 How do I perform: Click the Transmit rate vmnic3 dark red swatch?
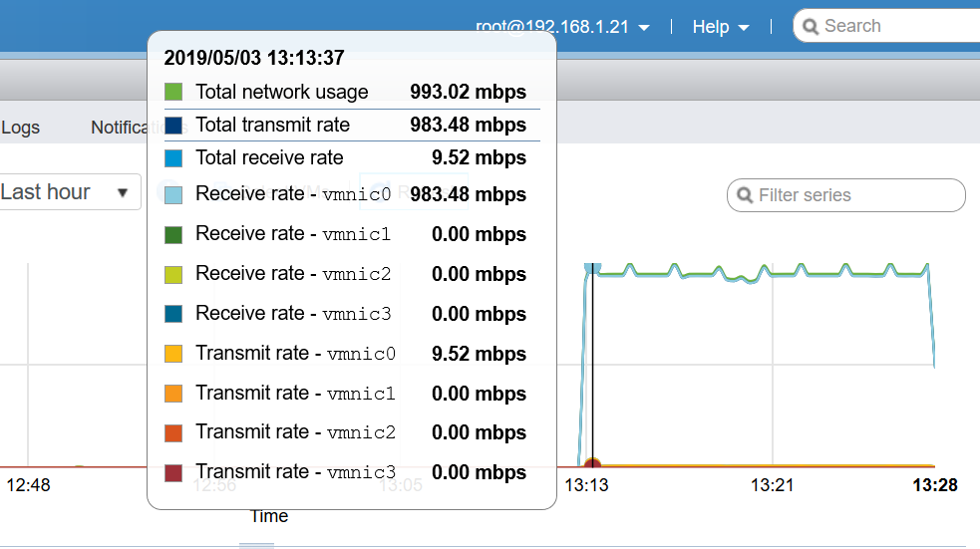173,472
